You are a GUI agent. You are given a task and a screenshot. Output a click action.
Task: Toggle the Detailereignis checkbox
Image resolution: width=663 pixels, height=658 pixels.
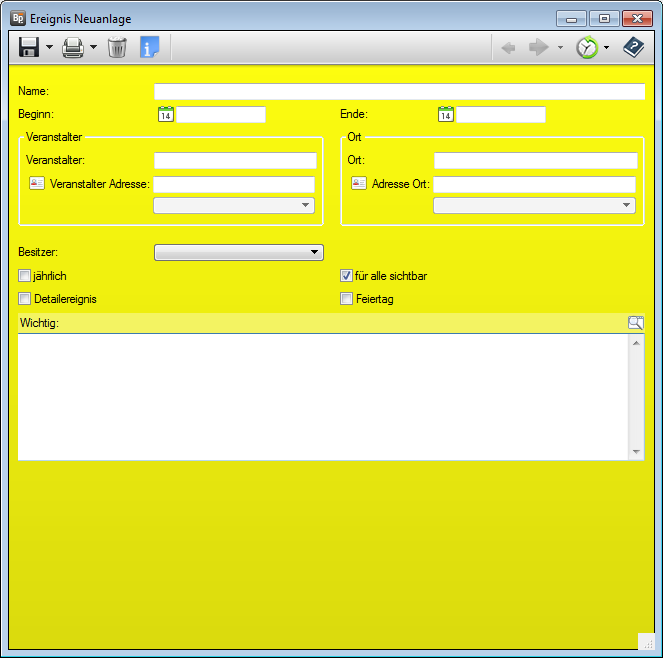25,298
